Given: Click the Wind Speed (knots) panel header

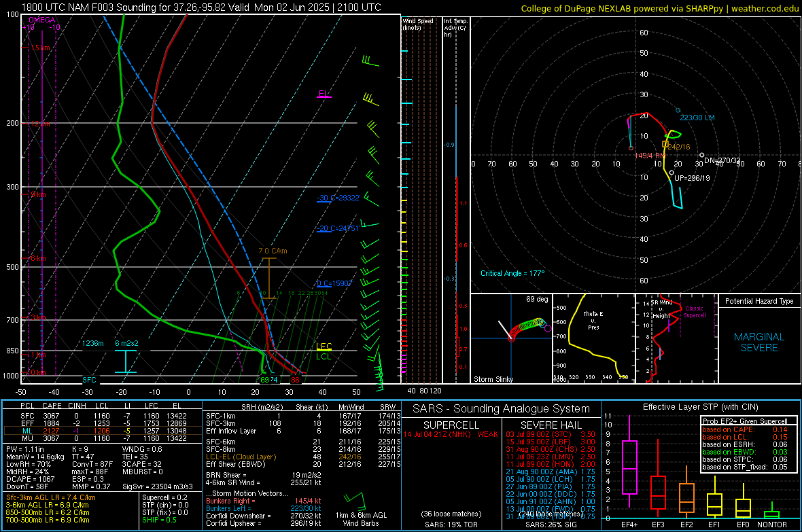Looking at the screenshot, I should [x=418, y=24].
